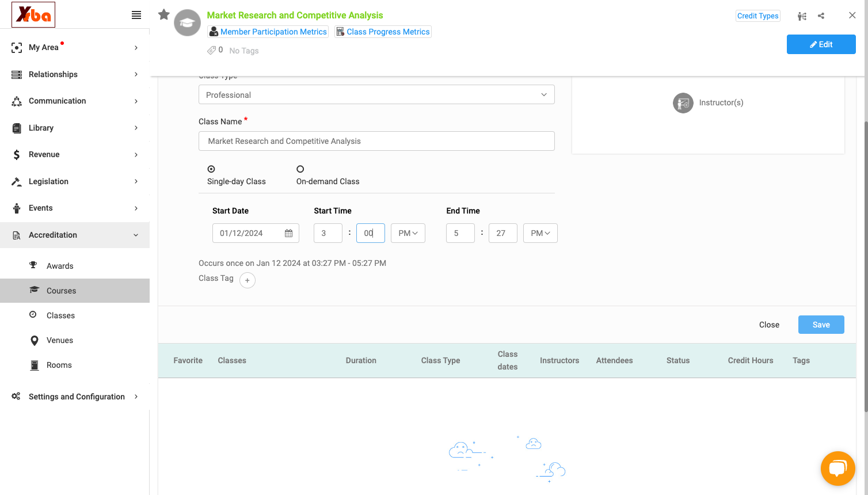Add a class tag with plus icon
The height and width of the screenshot is (495, 868).
tap(248, 280)
